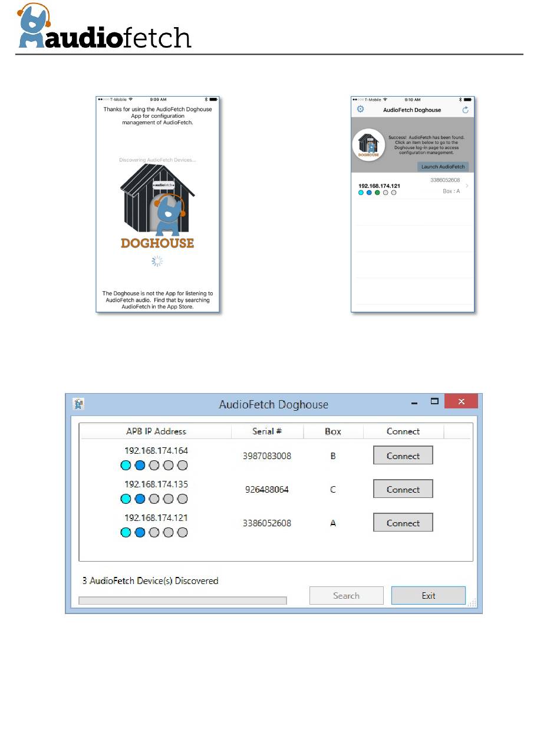This screenshot has width=560, height=739.
Task: Sort by APB IP Address column header
Action: tap(156, 431)
